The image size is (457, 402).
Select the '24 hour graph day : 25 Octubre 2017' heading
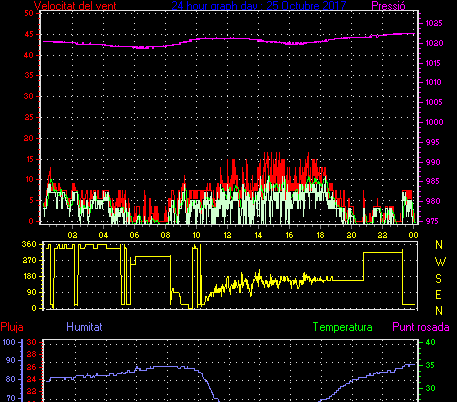pos(259,6)
